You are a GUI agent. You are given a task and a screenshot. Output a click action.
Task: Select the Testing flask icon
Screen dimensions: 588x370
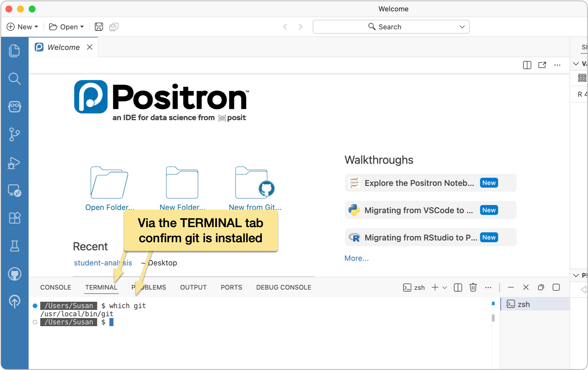click(15, 246)
